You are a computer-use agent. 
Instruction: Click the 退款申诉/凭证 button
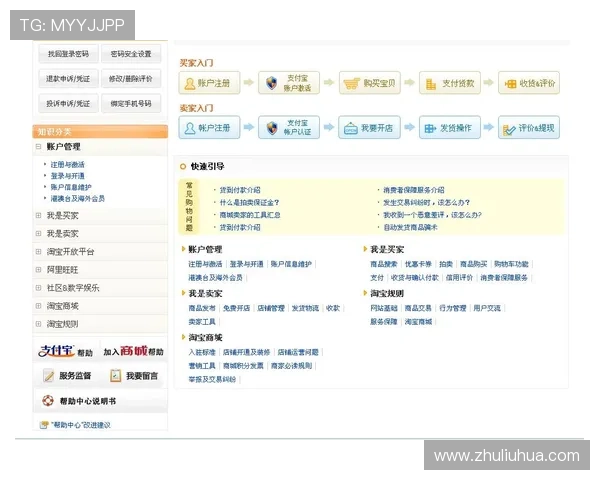68,79
